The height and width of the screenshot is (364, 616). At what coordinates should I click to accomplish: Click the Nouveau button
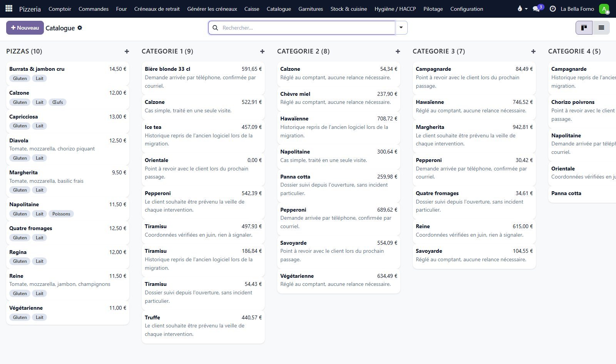coord(25,28)
